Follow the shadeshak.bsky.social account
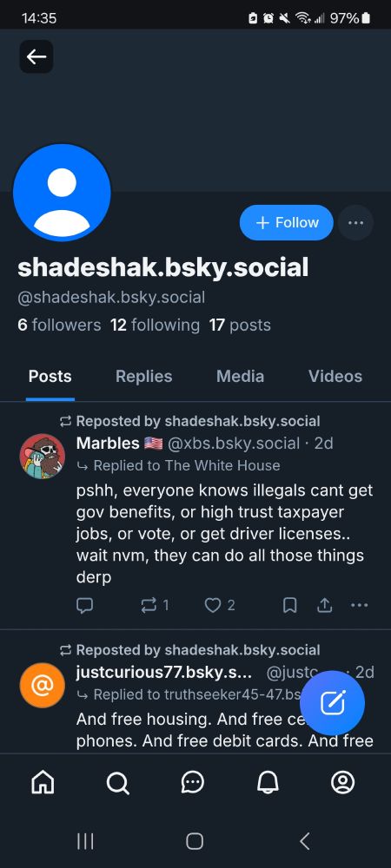Viewport: 391px width, 868px height. (287, 222)
